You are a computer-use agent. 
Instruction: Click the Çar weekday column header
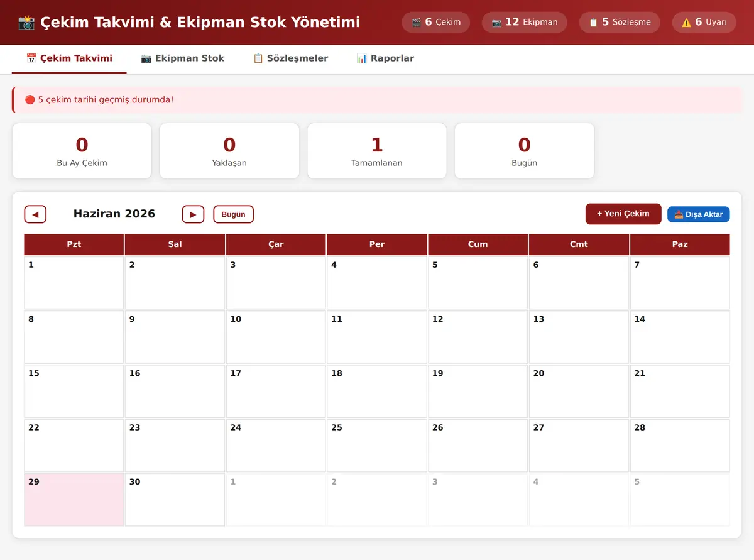pos(276,244)
